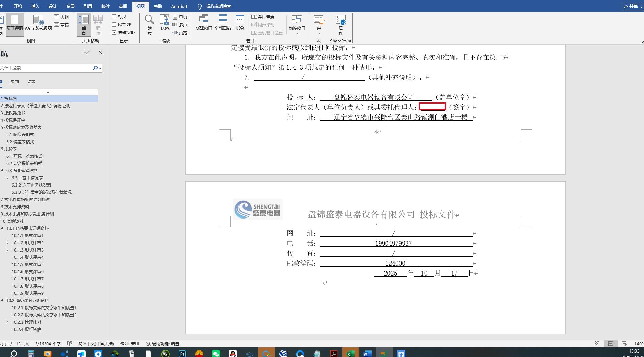
Task: Select vertical page movement (垂直)
Action: click(x=84, y=25)
